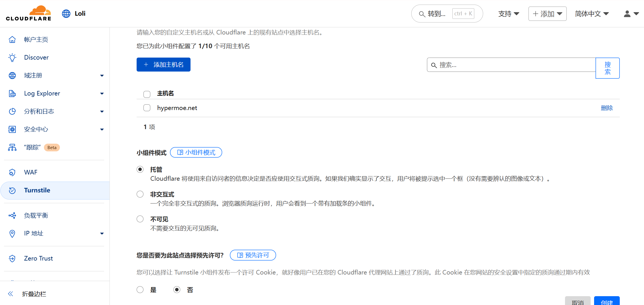Image resolution: width=644 pixels, height=305 pixels.
Task: Expand the 安全中心 sidebar section
Action: pyautogui.click(x=102, y=129)
